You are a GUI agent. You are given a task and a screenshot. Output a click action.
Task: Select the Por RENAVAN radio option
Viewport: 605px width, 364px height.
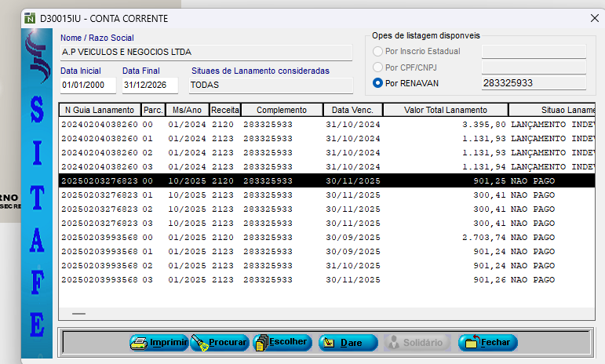[x=378, y=82]
